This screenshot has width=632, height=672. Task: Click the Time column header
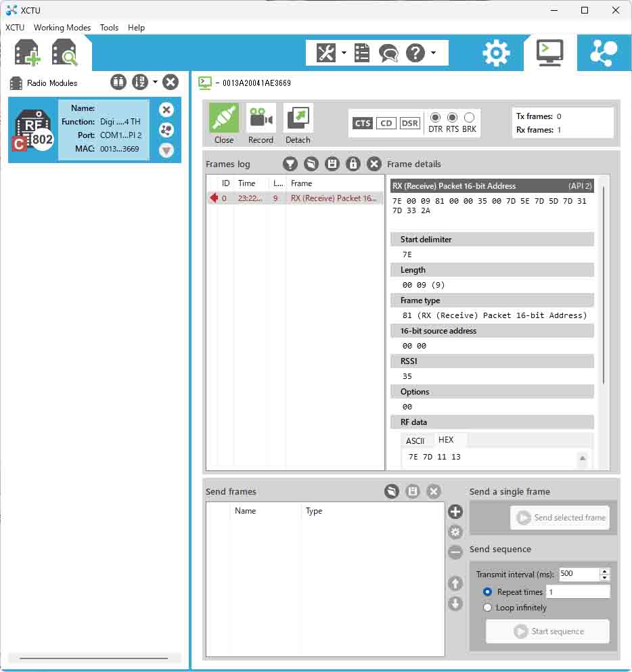point(246,183)
